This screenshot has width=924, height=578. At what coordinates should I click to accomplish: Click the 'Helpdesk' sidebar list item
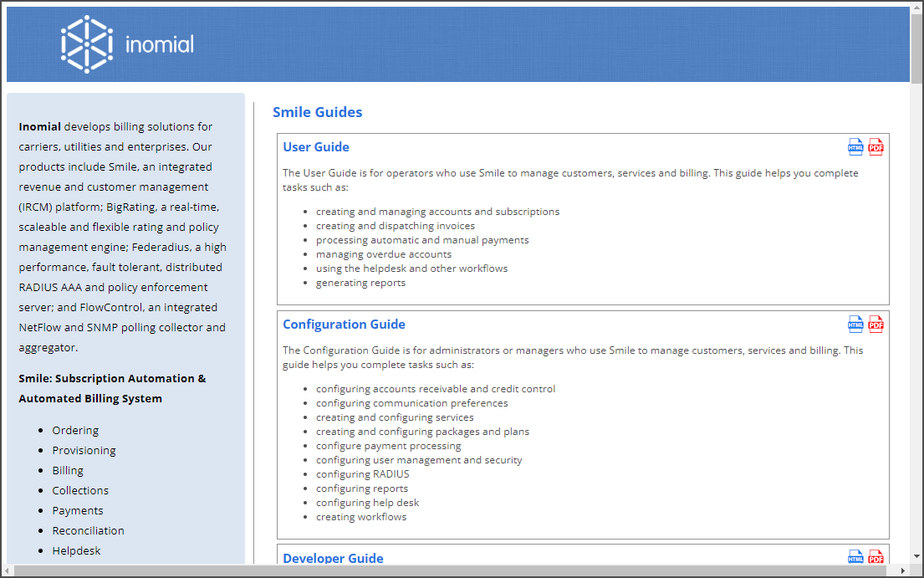(x=76, y=550)
